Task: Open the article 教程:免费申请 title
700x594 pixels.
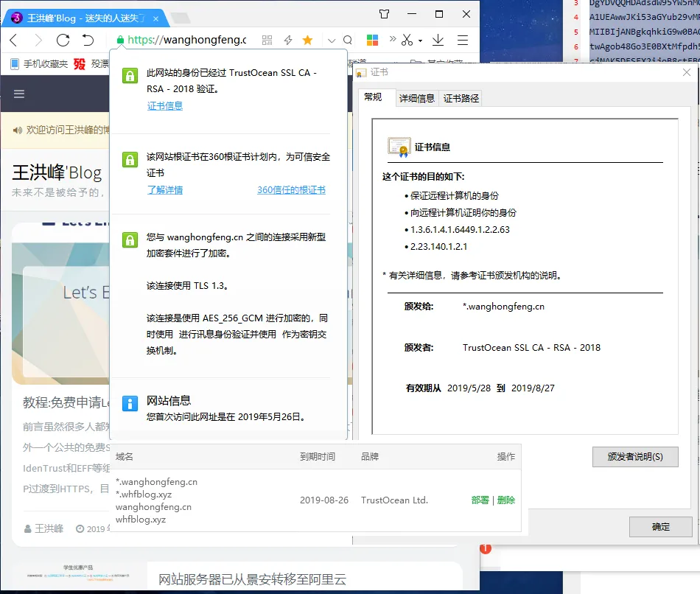Action: pos(66,402)
